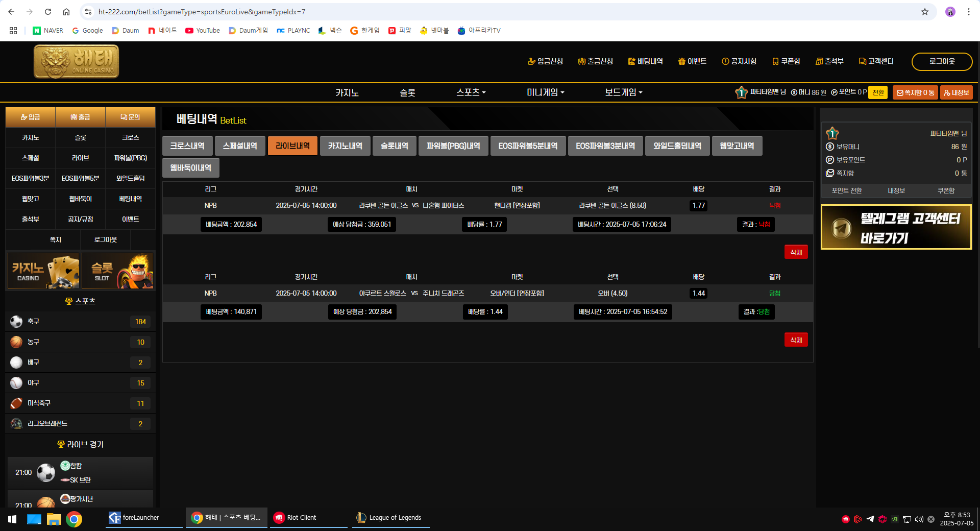Expand the 스포츠 dropdown menu
This screenshot has height=531, width=980.
pyautogui.click(x=471, y=92)
